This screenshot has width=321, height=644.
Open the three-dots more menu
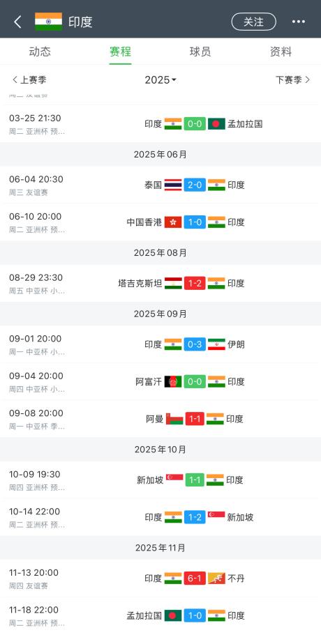[x=299, y=22]
